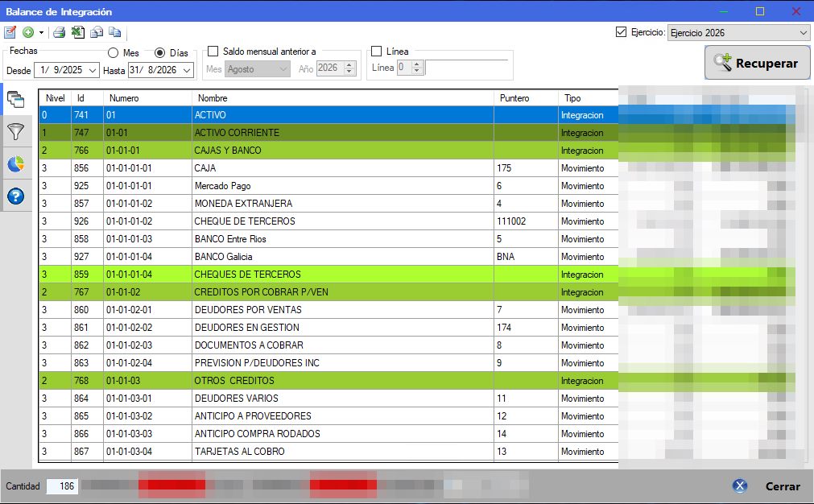Select the BANCO Galicia row
This screenshot has width=814, height=504.
coord(328,256)
